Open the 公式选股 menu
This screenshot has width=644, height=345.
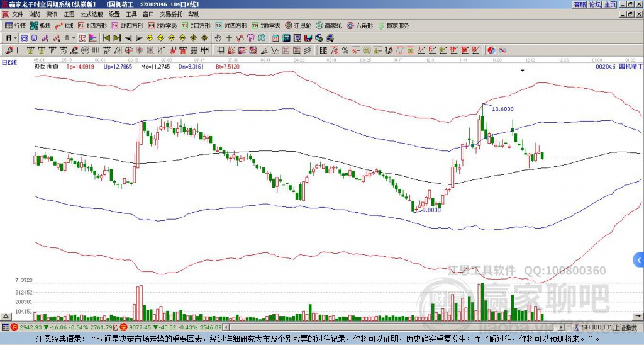click(x=92, y=14)
